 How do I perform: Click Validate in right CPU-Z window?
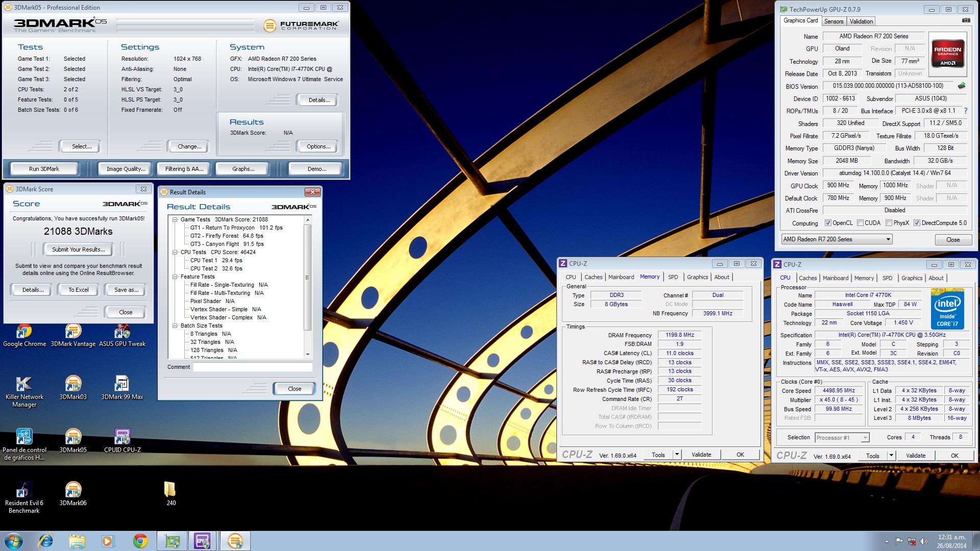click(x=916, y=456)
